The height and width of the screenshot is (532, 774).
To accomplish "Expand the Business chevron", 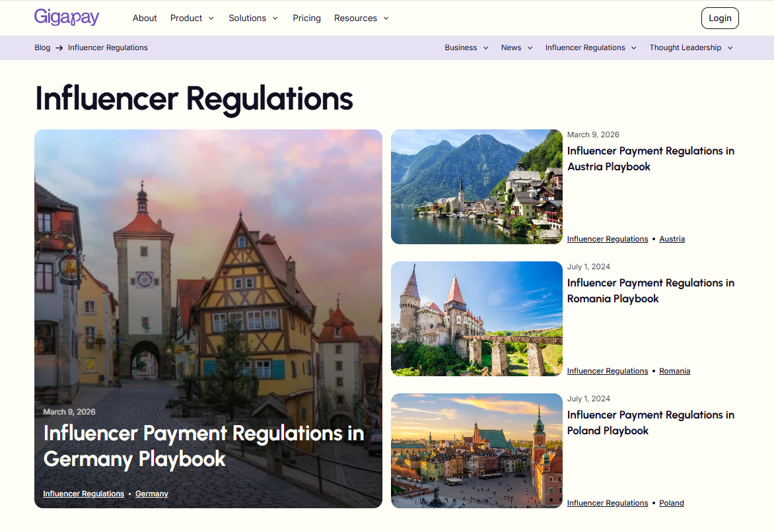I will coord(485,48).
